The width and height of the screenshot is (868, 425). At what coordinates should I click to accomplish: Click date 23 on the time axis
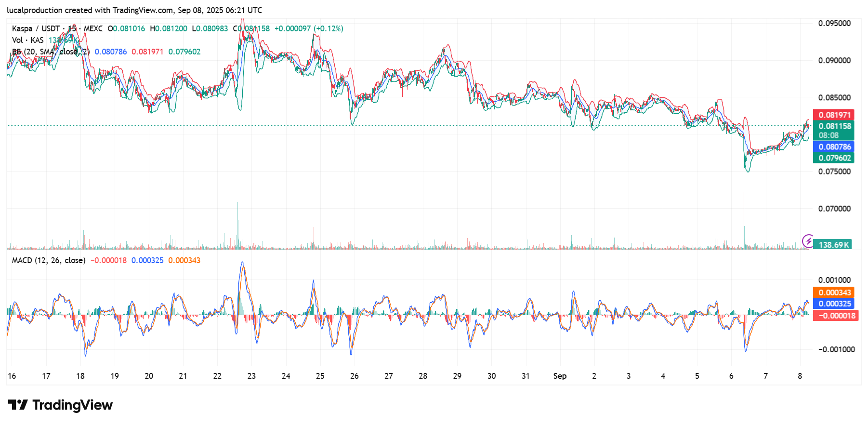251,376
